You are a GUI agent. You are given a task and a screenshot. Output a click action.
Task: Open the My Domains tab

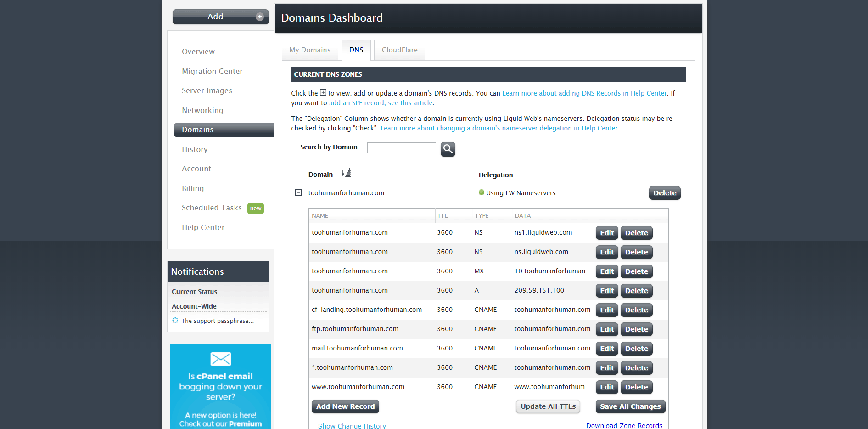click(x=310, y=50)
